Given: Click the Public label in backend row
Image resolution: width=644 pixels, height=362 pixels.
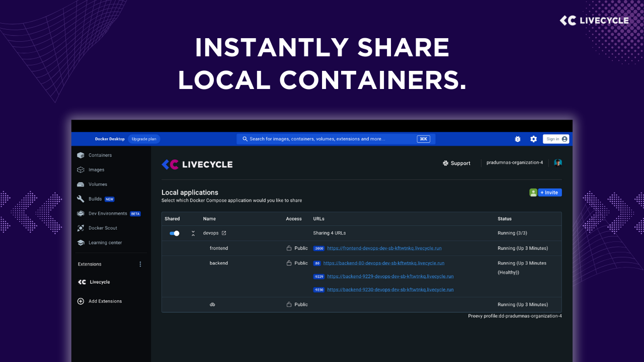Looking at the screenshot, I should [301, 263].
